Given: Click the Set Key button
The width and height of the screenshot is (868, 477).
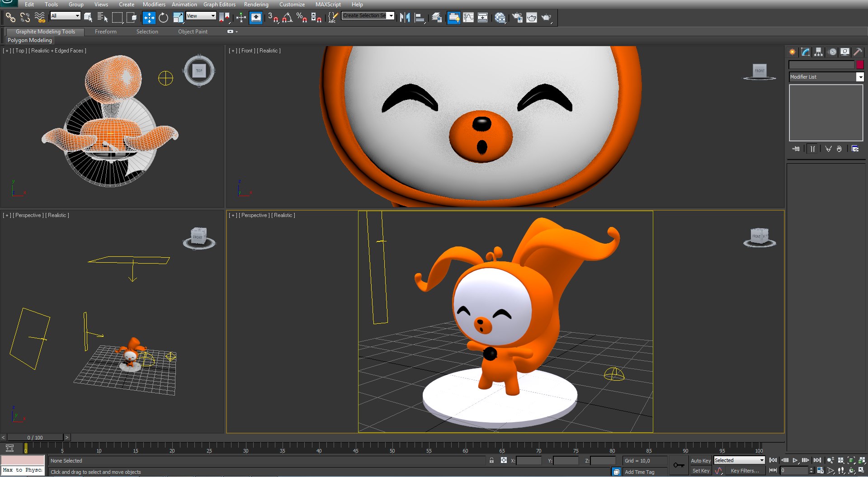Looking at the screenshot, I should [700, 471].
